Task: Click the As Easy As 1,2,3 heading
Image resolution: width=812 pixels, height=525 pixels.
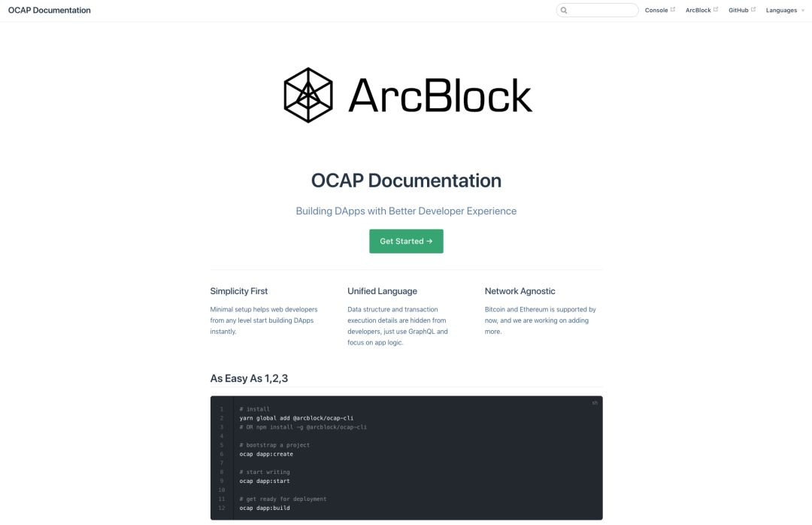Action: (x=249, y=378)
